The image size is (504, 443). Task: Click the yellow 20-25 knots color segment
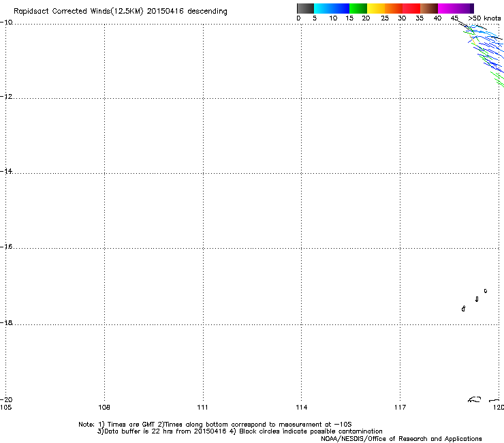(x=376, y=8)
